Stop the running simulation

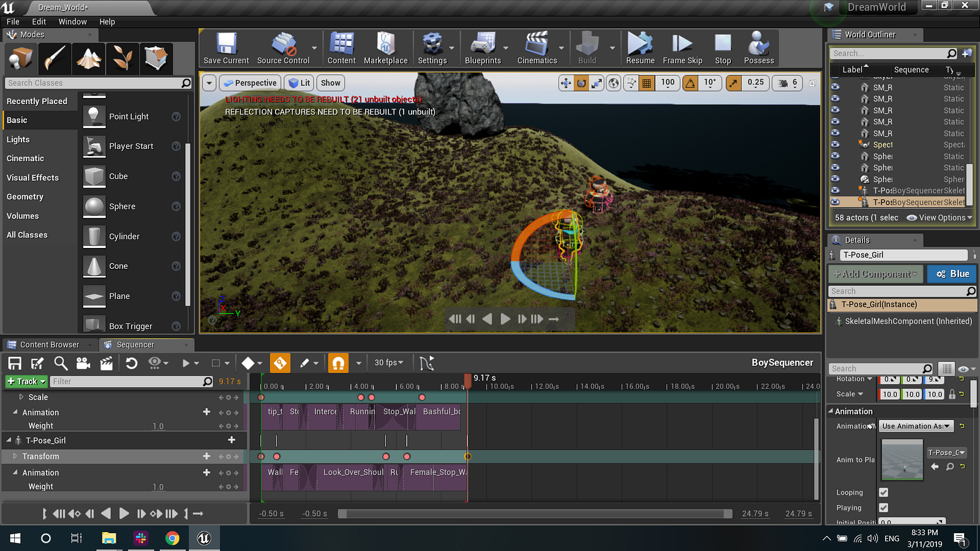(x=723, y=48)
